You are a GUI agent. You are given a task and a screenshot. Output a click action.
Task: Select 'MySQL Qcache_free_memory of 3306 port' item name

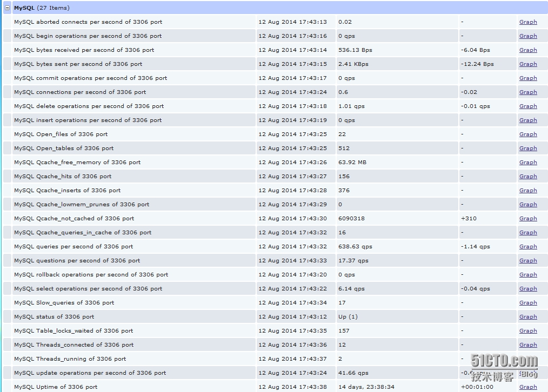pyautogui.click(x=77, y=163)
